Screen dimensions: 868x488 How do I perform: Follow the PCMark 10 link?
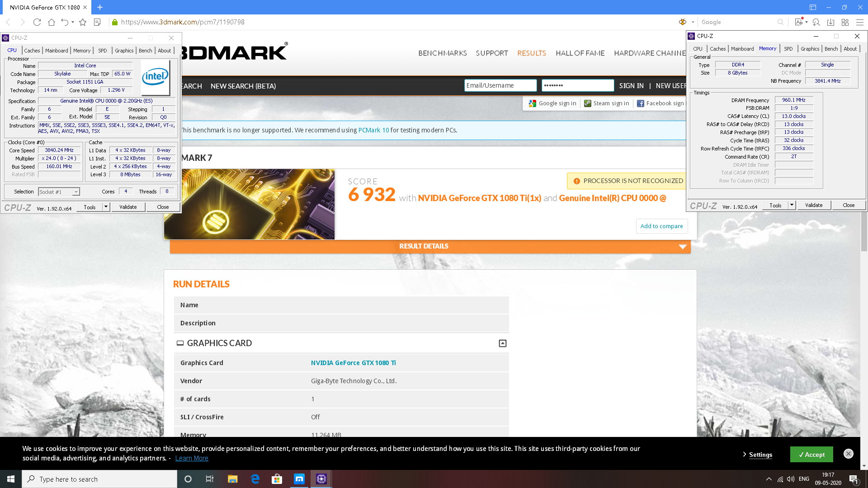tap(373, 130)
